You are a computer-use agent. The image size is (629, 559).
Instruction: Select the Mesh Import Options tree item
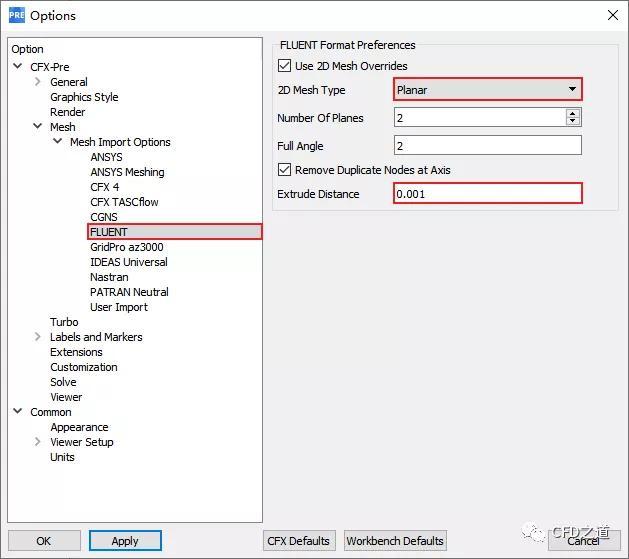[x=120, y=142]
